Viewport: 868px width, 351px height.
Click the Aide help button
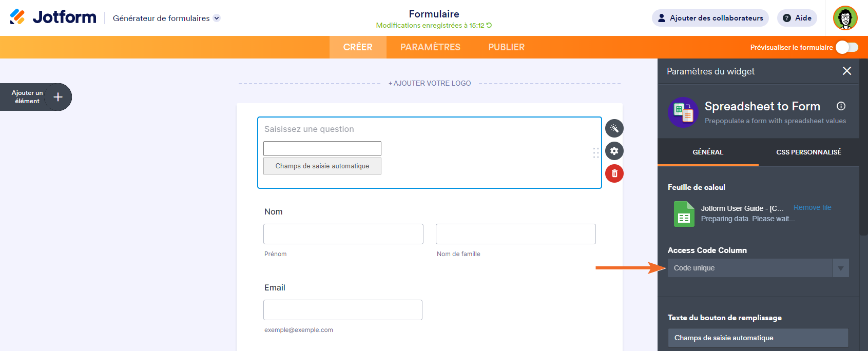click(x=797, y=18)
